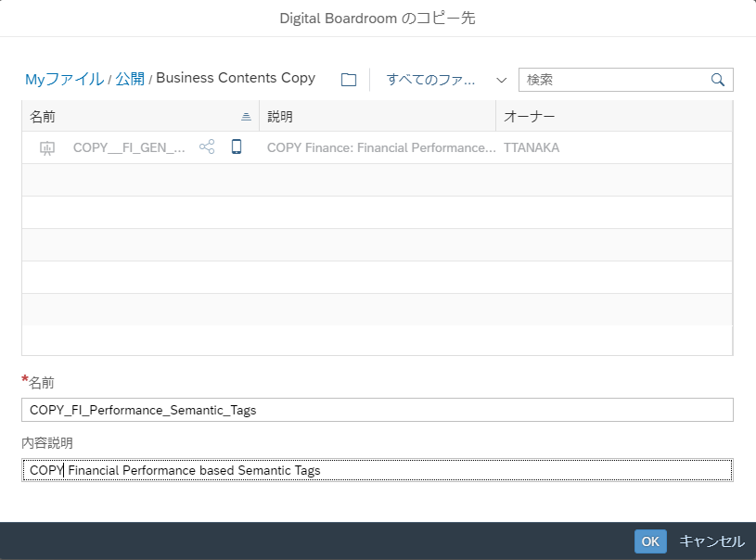
Task: Click the Digital Boardroom icon in file row
Action: [47, 147]
